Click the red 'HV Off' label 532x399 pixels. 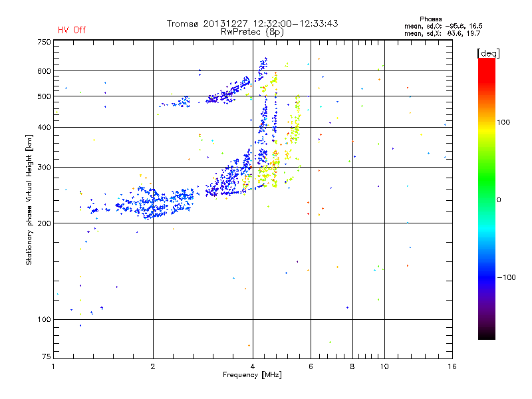pyautogui.click(x=72, y=30)
